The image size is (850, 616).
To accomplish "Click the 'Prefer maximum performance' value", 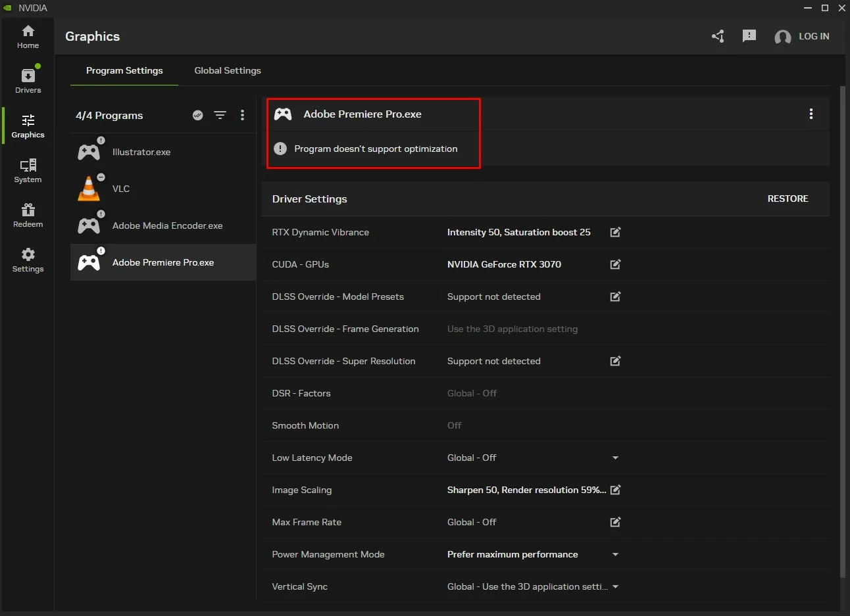I will coord(512,554).
